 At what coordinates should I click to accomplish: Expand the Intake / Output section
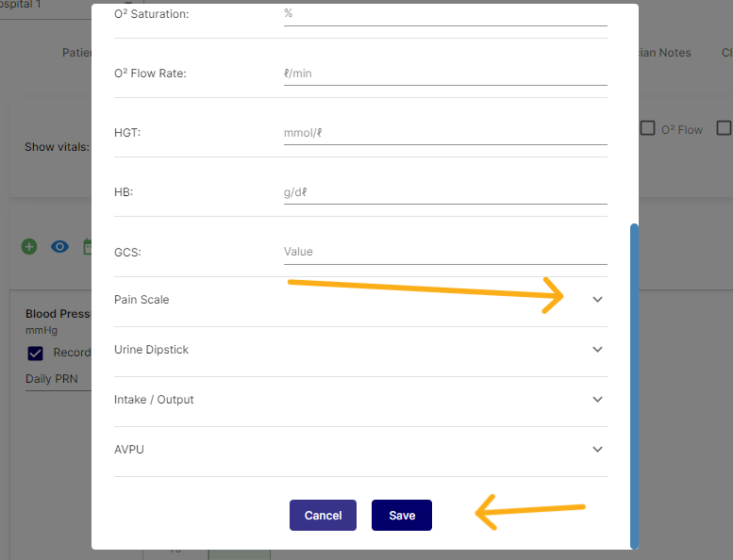pyautogui.click(x=597, y=400)
